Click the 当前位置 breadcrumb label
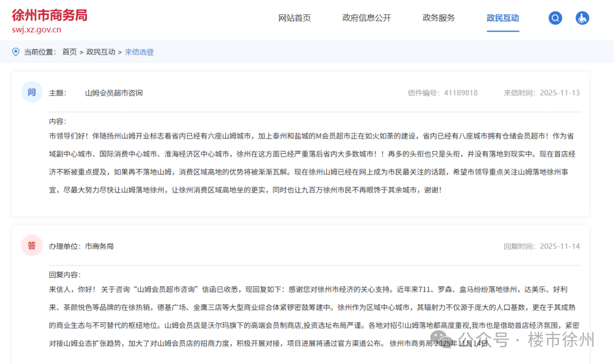The height and width of the screenshot is (364, 614). coord(40,52)
